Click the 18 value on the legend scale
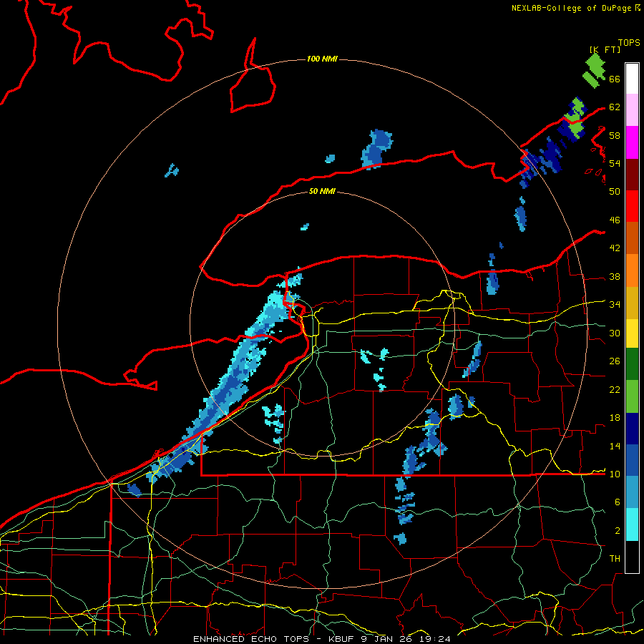Viewport: 644px width, 644px height. [615, 418]
